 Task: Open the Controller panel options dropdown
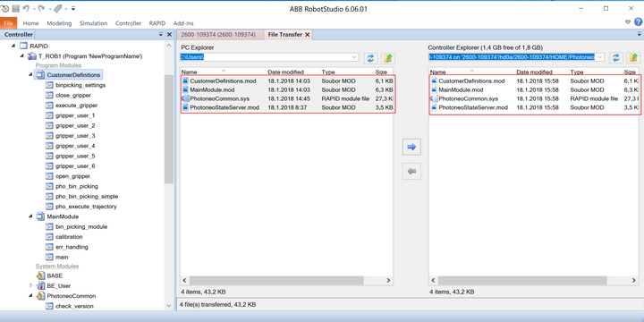pos(161,35)
